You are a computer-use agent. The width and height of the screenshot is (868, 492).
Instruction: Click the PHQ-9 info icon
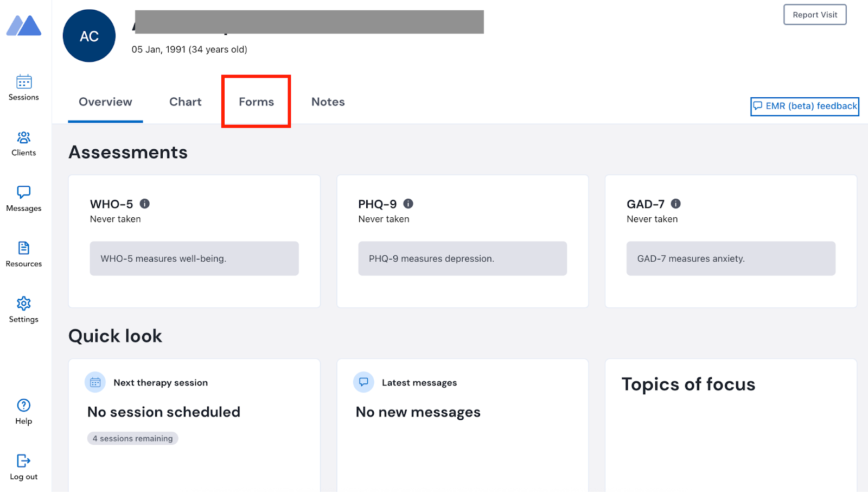[x=409, y=204]
